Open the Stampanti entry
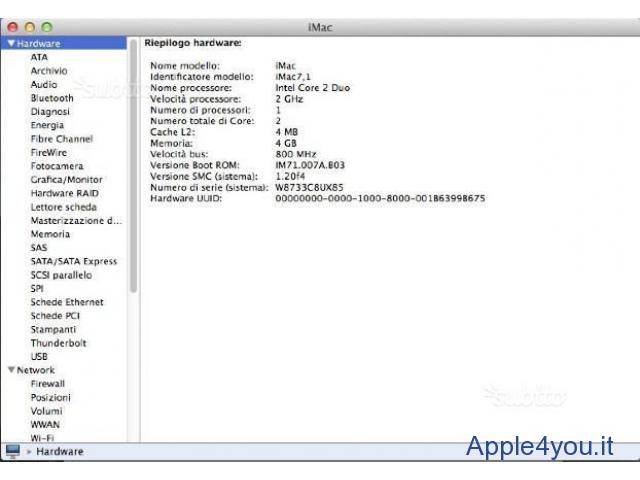Image resolution: width=640 pixels, height=480 pixels. [x=53, y=329]
